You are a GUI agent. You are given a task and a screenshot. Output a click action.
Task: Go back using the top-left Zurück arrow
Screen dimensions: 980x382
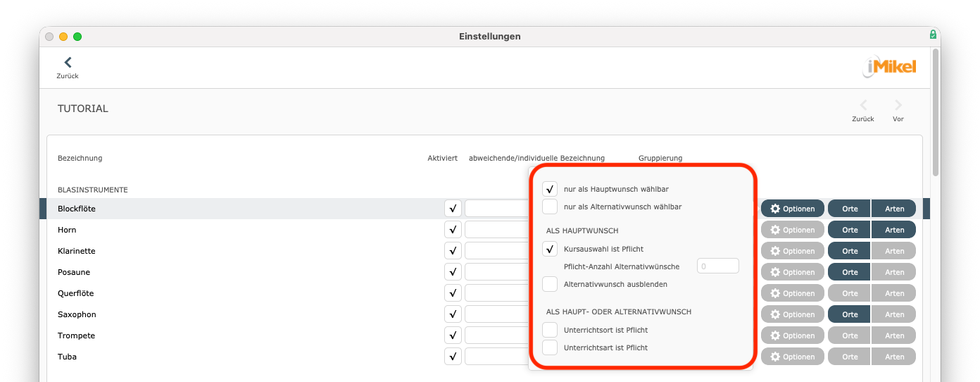coord(68,67)
